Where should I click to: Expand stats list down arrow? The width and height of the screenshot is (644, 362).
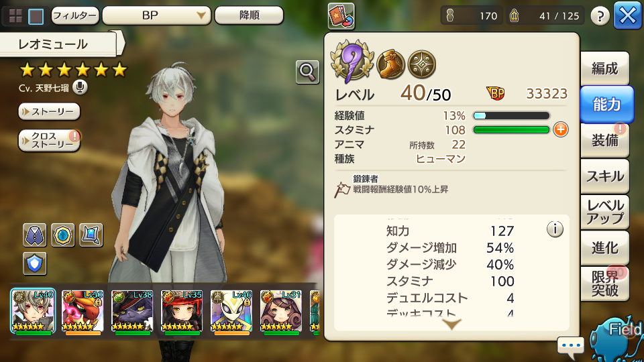451,324
